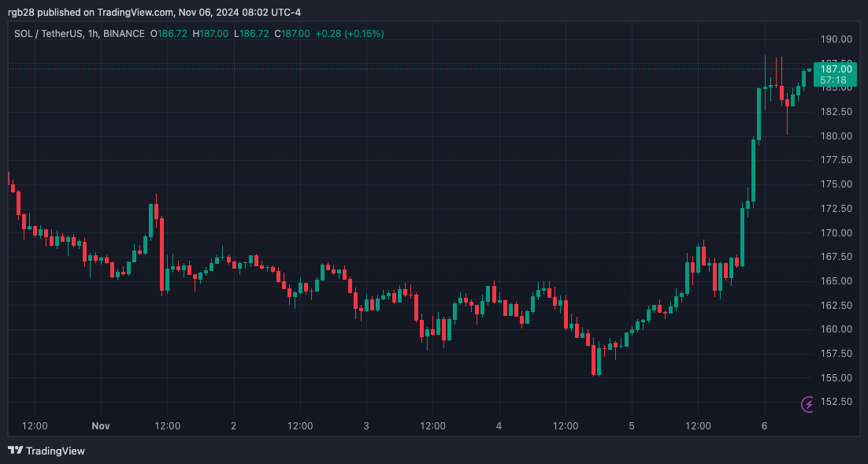This screenshot has height=464, width=868.
Task: Click the 190.00 price axis label
Action: (x=836, y=39)
